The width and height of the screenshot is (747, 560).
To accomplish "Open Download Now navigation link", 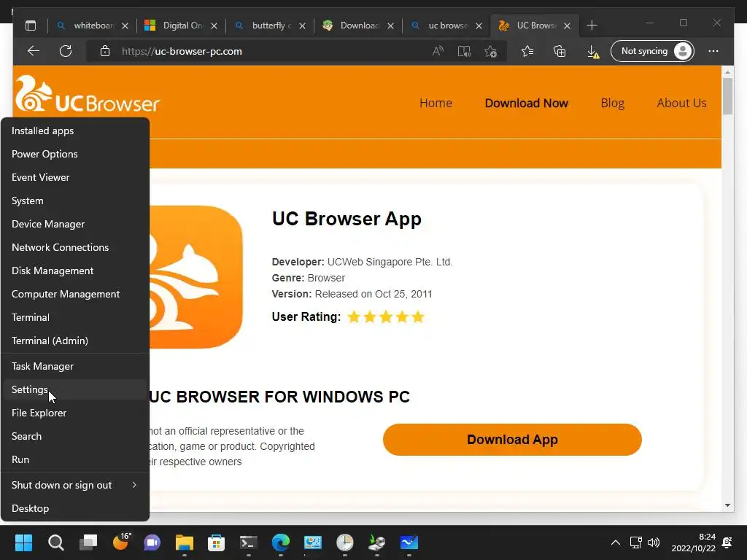I will (526, 103).
